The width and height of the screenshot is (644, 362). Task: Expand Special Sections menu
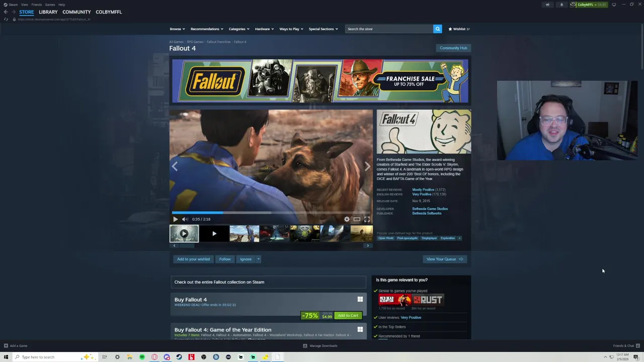pyautogui.click(x=324, y=29)
